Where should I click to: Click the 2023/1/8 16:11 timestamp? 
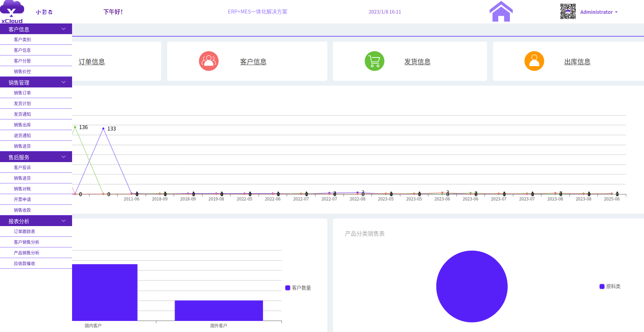point(385,12)
